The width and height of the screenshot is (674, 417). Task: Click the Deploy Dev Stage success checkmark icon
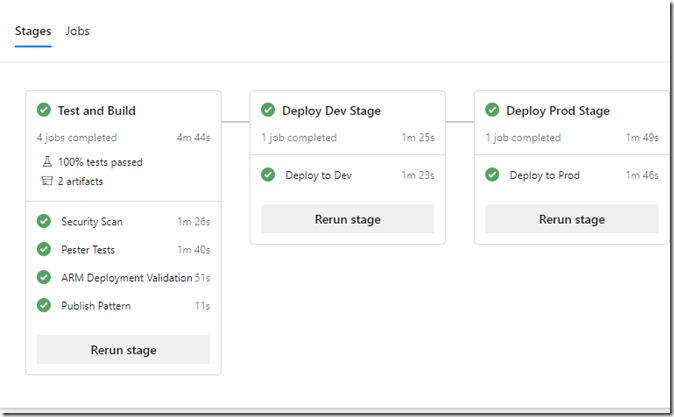pos(268,110)
